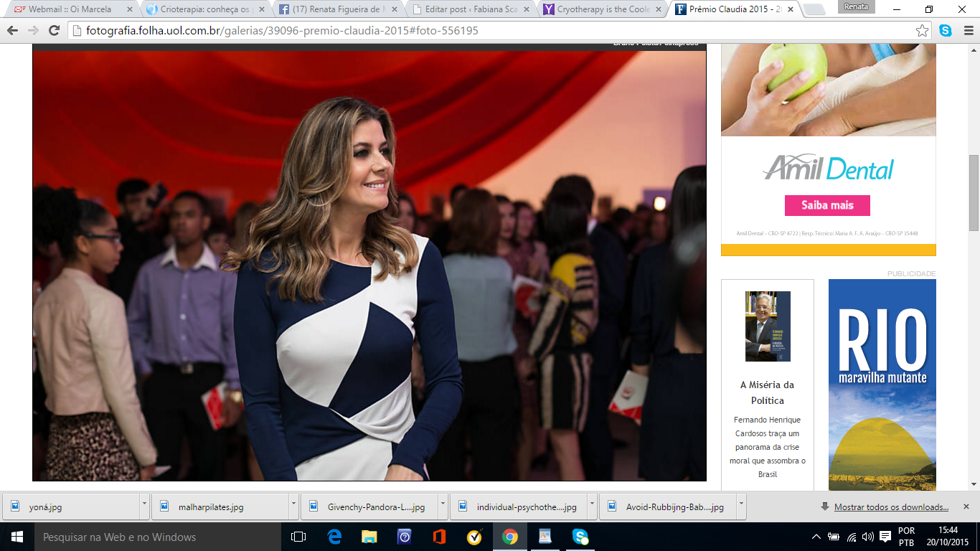The width and height of the screenshot is (980, 551).
Task: Open the volume tray icon
Action: 868,537
